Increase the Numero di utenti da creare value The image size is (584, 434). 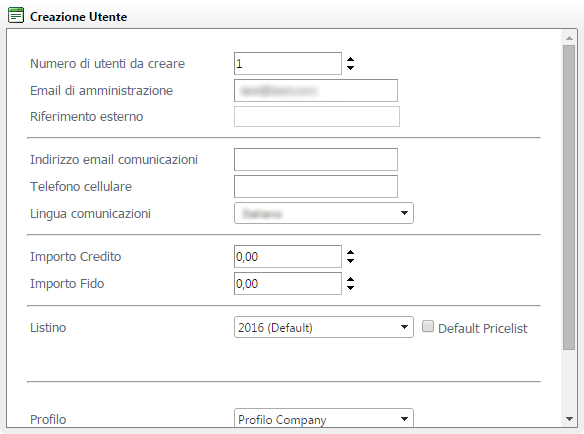(350, 59)
